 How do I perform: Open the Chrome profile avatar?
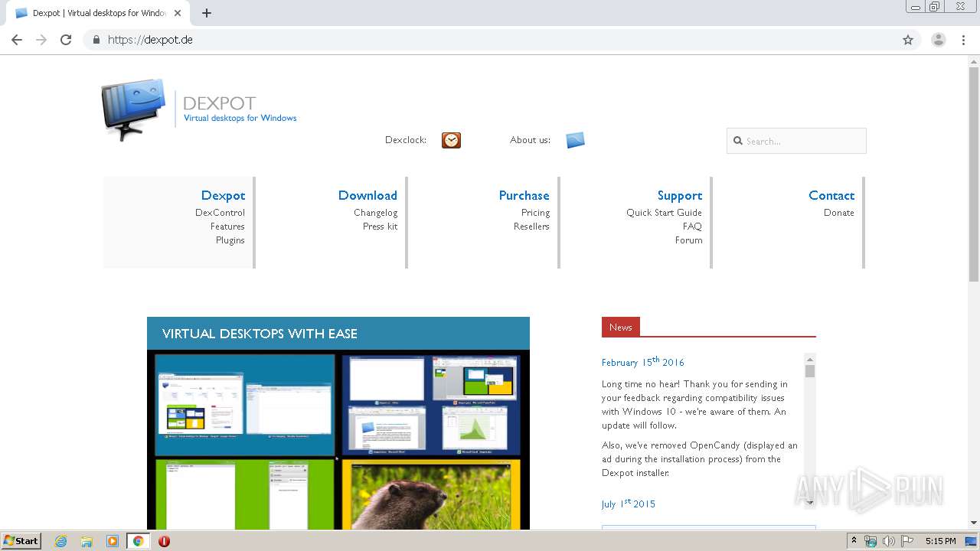939,40
